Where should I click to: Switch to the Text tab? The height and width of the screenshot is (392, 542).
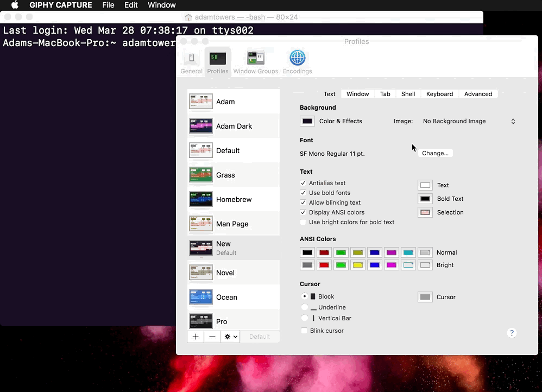[x=330, y=94]
